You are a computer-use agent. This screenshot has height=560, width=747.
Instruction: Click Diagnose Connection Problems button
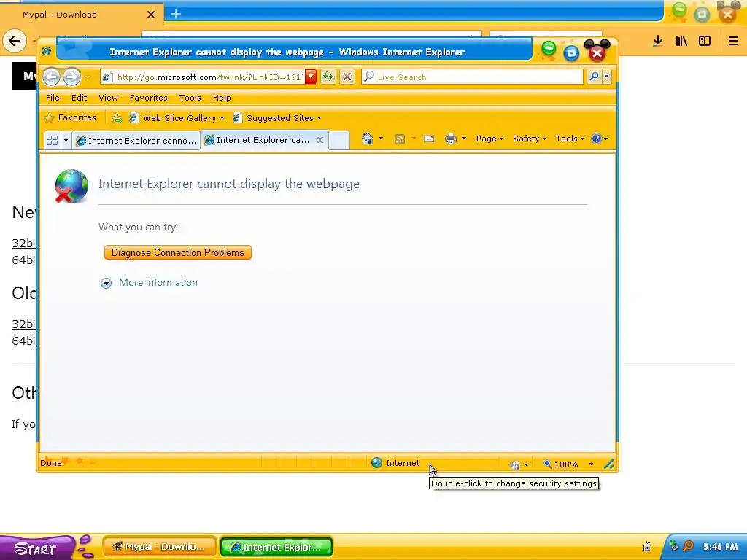[x=178, y=252]
